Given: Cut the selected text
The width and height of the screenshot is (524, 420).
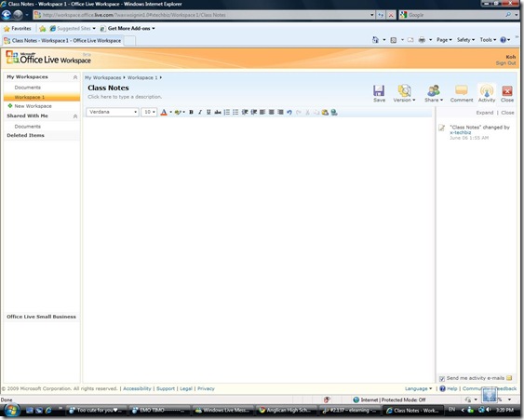Looking at the screenshot, I should tap(307, 112).
